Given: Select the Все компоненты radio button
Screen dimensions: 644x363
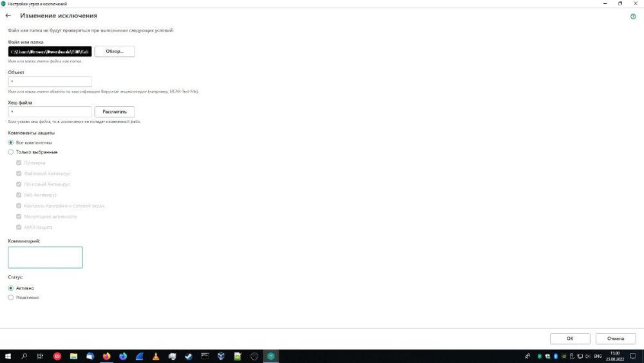Looking at the screenshot, I should tap(11, 142).
